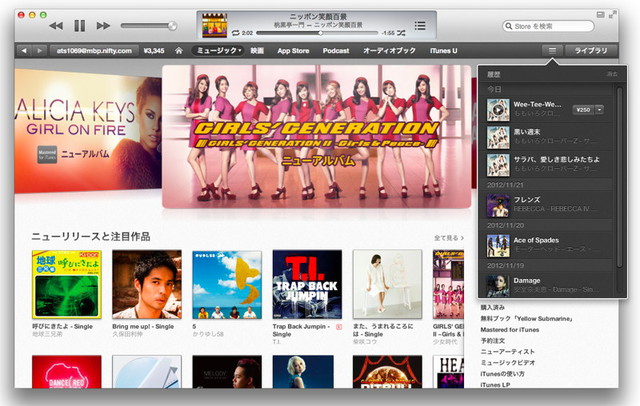This screenshot has width=640, height=406.
Task: Click the now playing album artwork
Action: pos(215,25)
